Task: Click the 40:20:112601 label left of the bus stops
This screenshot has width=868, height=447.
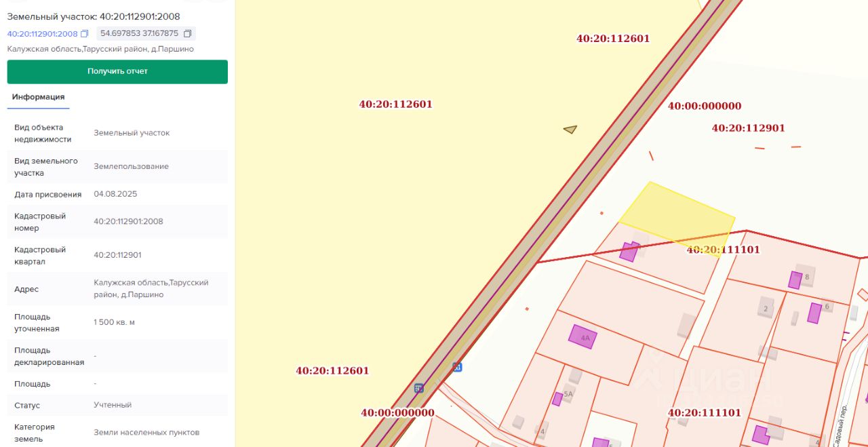Action: point(332,370)
